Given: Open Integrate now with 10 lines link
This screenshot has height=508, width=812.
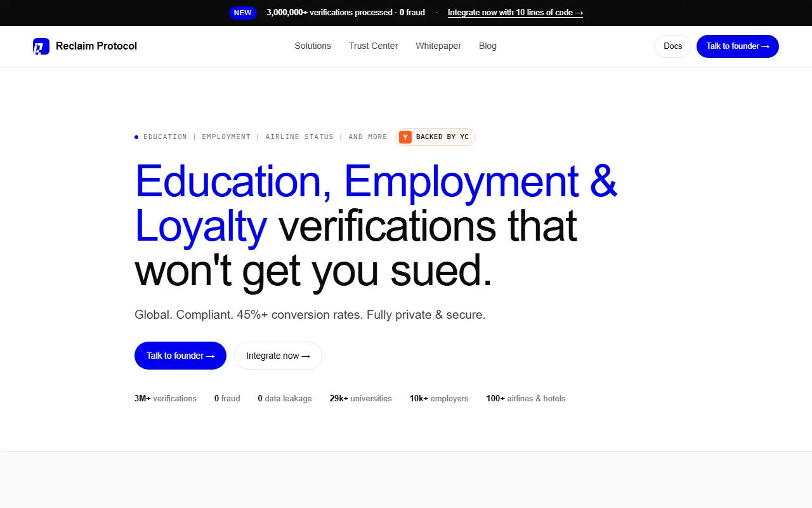Looking at the screenshot, I should click(x=515, y=13).
